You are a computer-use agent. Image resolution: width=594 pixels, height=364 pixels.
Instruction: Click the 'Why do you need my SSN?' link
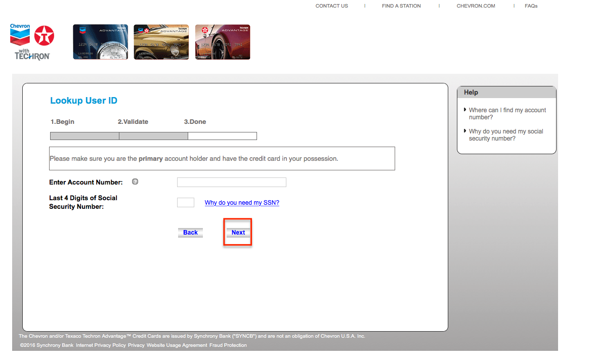(x=242, y=203)
